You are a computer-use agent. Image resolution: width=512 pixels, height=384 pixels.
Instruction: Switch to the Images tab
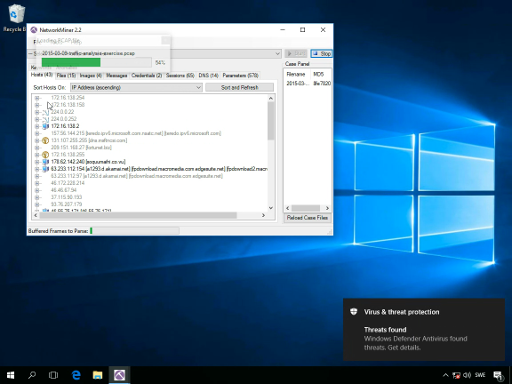coord(91,76)
